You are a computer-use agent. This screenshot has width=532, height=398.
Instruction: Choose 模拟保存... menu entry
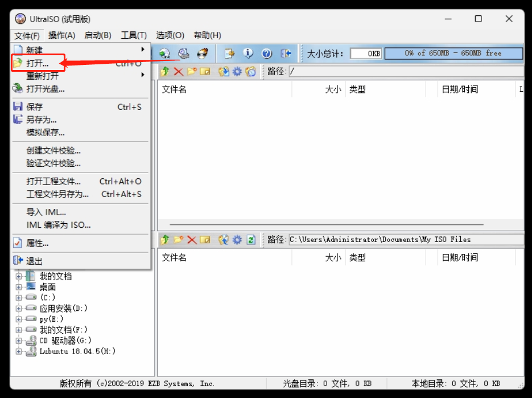80,133
